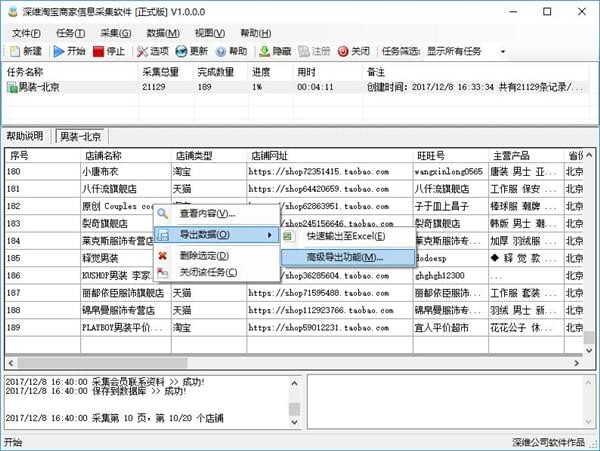Click the task icon beside 男装-北京
Viewport: 600px width, 451px height.
[x=12, y=88]
